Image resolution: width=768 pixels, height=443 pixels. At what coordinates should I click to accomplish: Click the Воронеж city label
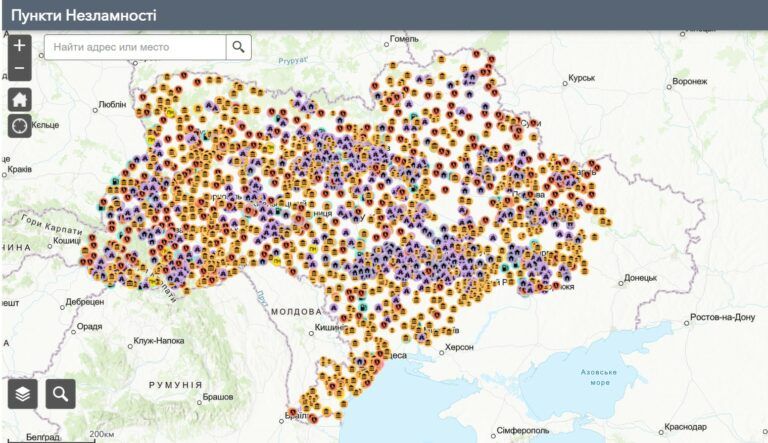690,81
